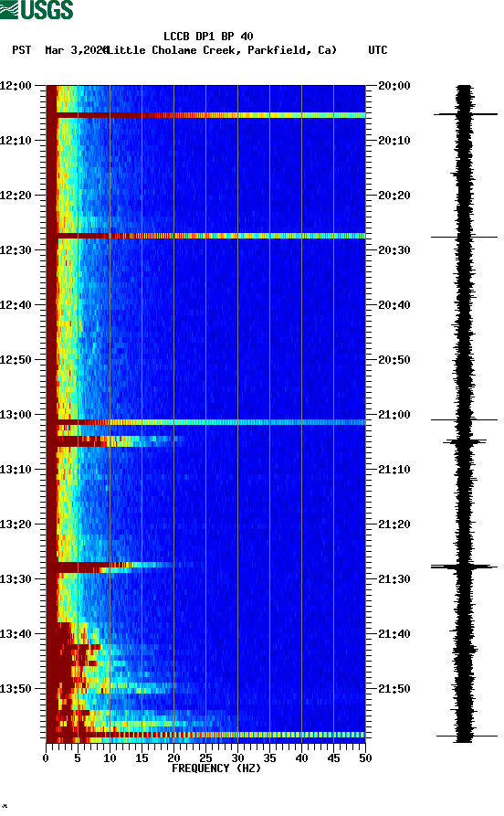Click the 'PST' timezone label
The width and height of the screenshot is (504, 816).
[22, 50]
